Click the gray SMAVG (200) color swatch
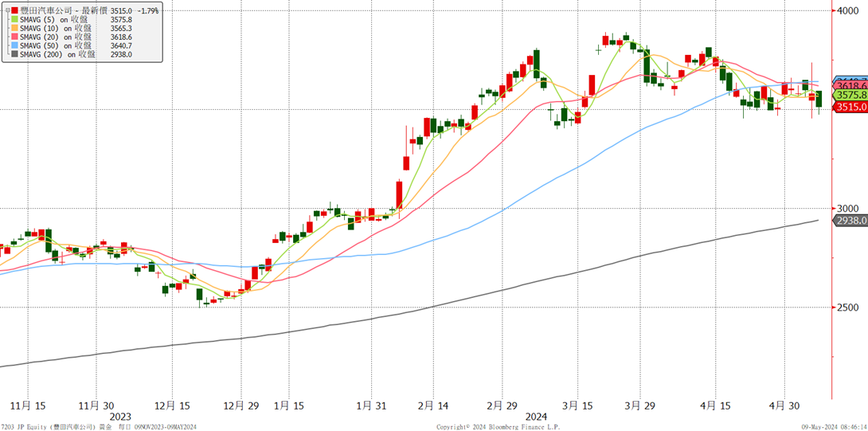This screenshot has width=868, height=431. coord(14,54)
